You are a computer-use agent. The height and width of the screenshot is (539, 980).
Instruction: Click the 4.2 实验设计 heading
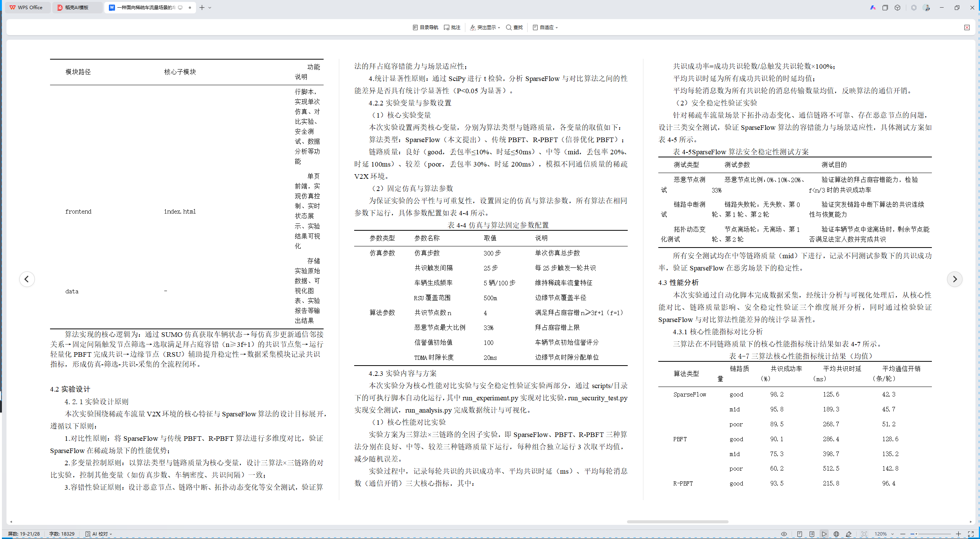tap(70, 389)
